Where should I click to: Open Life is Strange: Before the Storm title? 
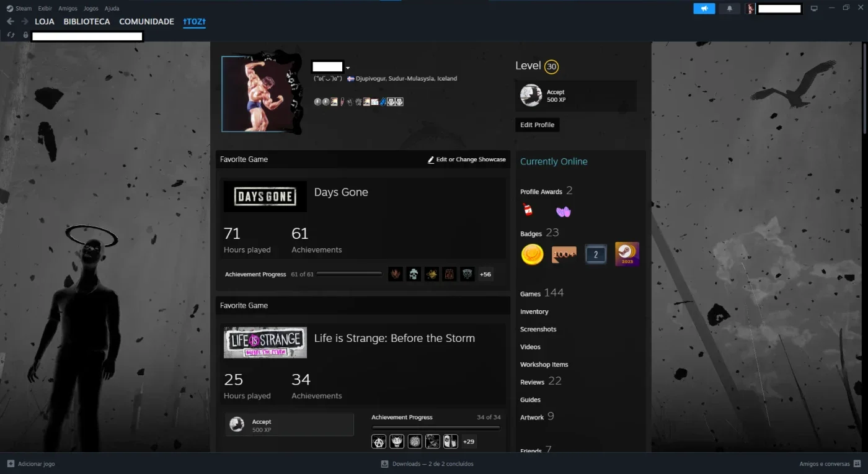point(394,338)
